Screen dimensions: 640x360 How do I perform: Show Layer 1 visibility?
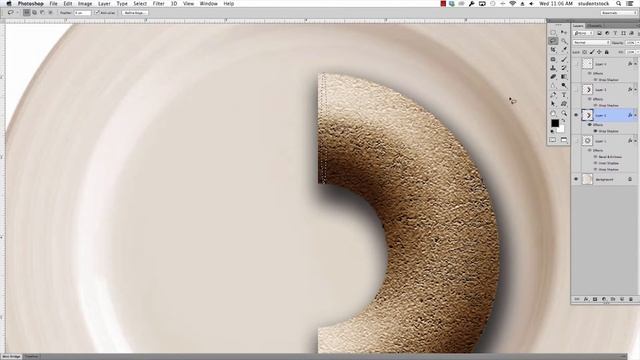576,141
